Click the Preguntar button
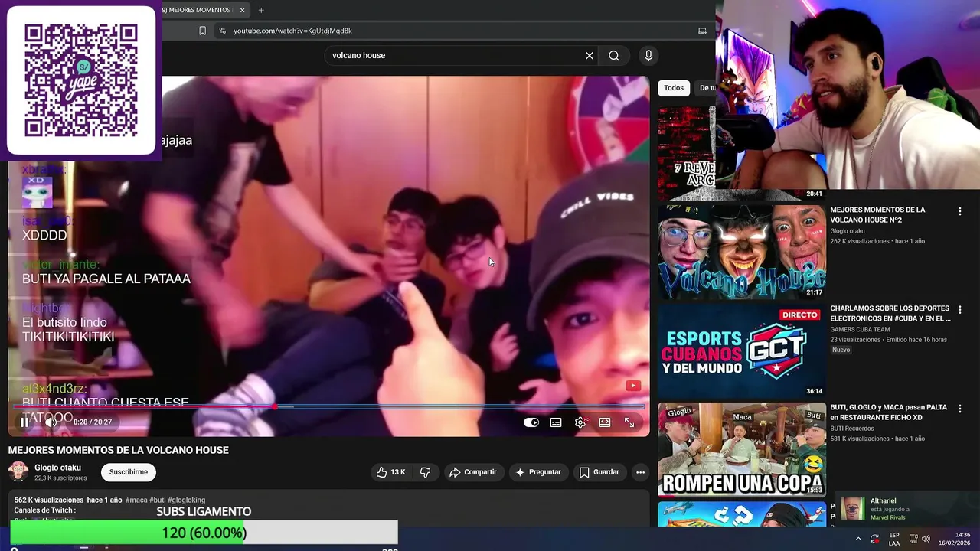 click(x=538, y=472)
